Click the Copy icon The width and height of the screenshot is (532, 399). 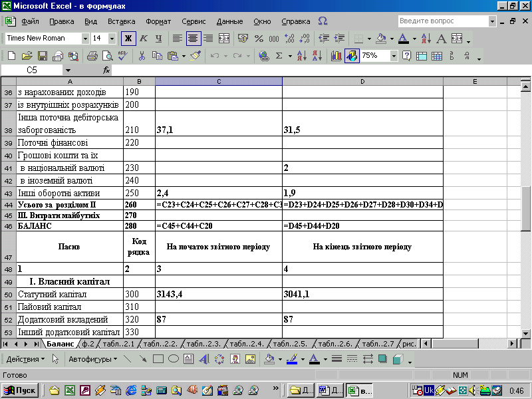click(157, 56)
